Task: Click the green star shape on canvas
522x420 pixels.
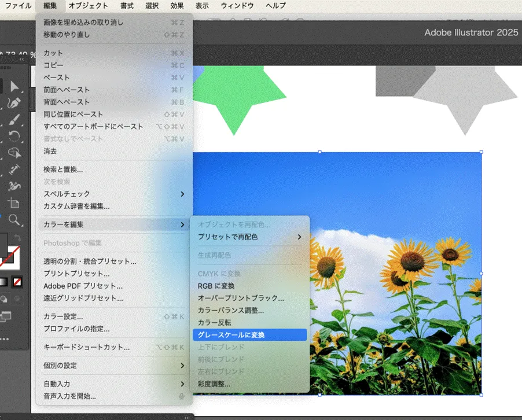Action: point(234,98)
